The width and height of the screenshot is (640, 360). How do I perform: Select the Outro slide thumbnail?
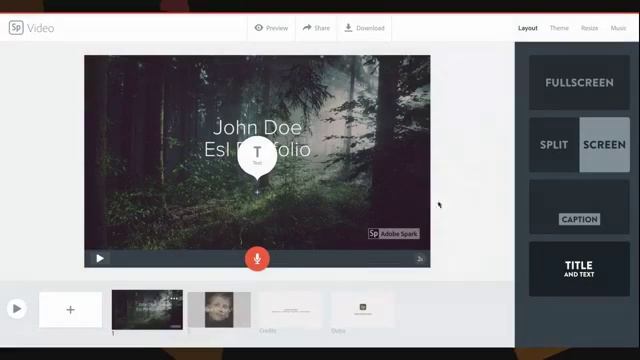coord(363,310)
